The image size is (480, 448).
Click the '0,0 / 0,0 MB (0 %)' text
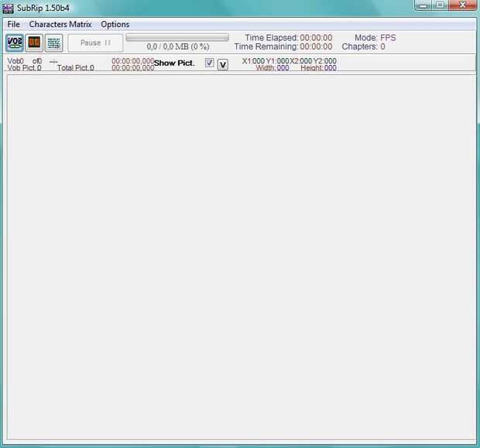(x=178, y=47)
